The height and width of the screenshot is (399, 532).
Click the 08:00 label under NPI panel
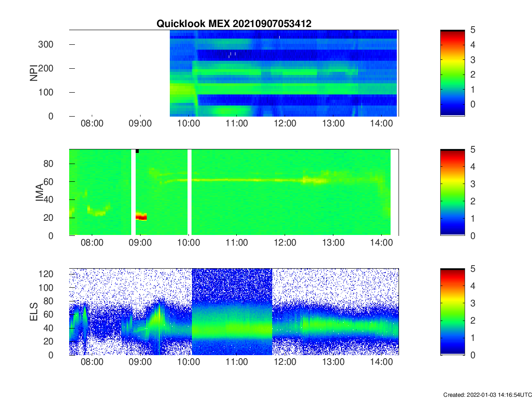tap(92, 124)
